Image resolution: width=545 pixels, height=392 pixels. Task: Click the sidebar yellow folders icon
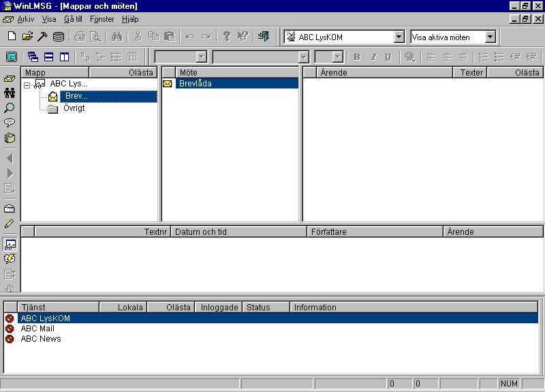click(10, 138)
